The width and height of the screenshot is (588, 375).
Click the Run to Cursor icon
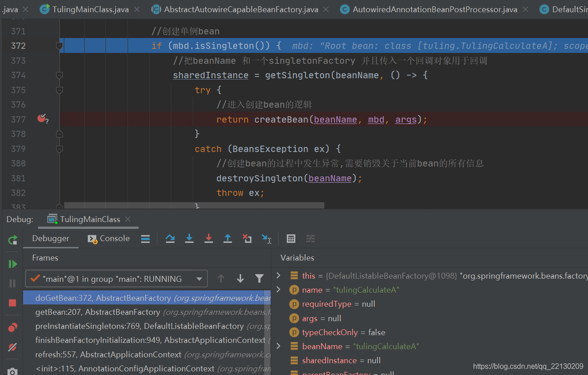point(266,238)
